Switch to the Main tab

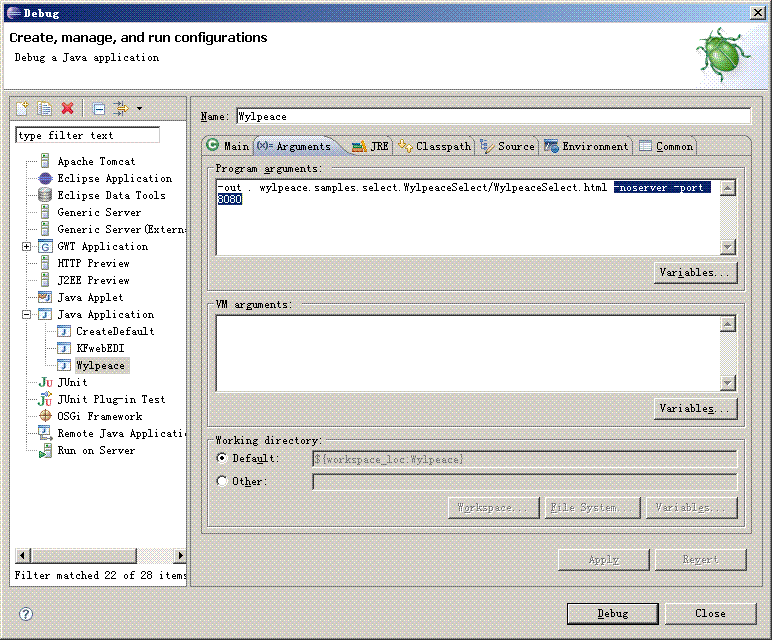click(228, 146)
